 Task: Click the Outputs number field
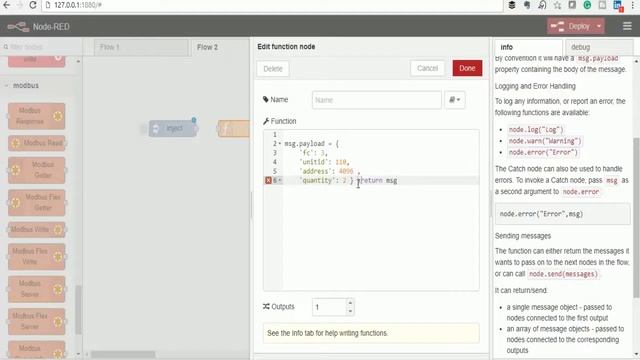pyautogui.click(x=329, y=307)
